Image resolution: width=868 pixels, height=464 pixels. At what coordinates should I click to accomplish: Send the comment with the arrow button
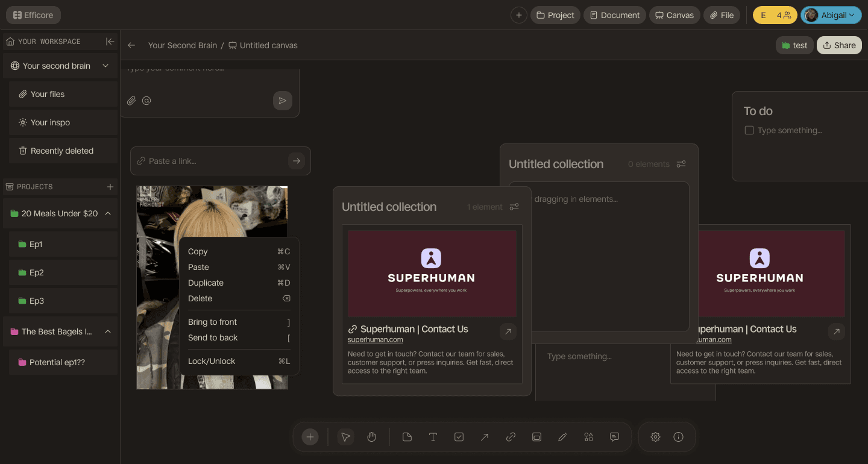pyautogui.click(x=283, y=101)
